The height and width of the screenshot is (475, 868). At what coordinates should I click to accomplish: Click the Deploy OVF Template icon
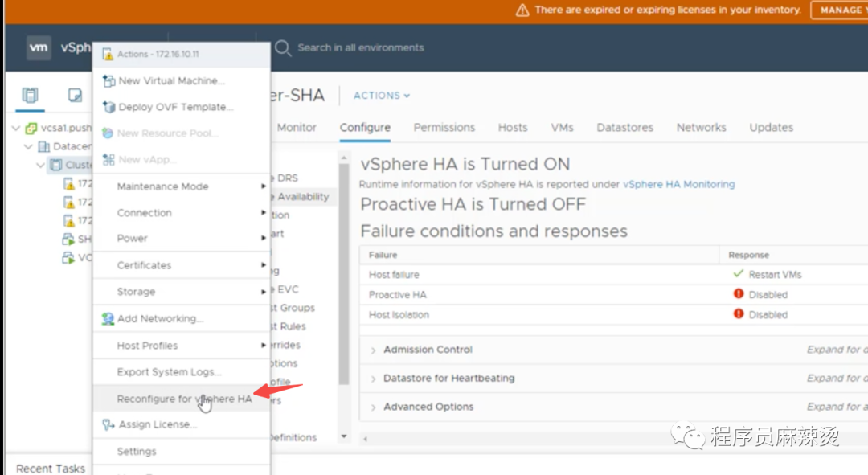pyautogui.click(x=108, y=107)
